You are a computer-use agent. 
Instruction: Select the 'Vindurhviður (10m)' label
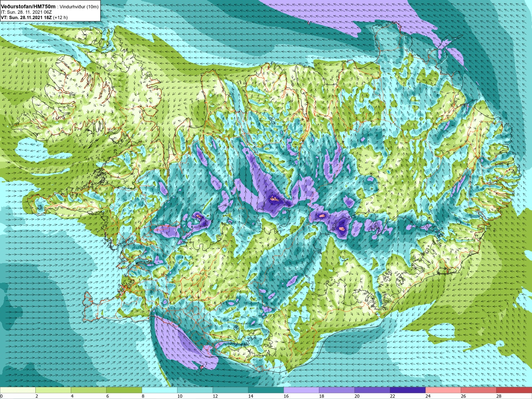(x=79, y=7)
